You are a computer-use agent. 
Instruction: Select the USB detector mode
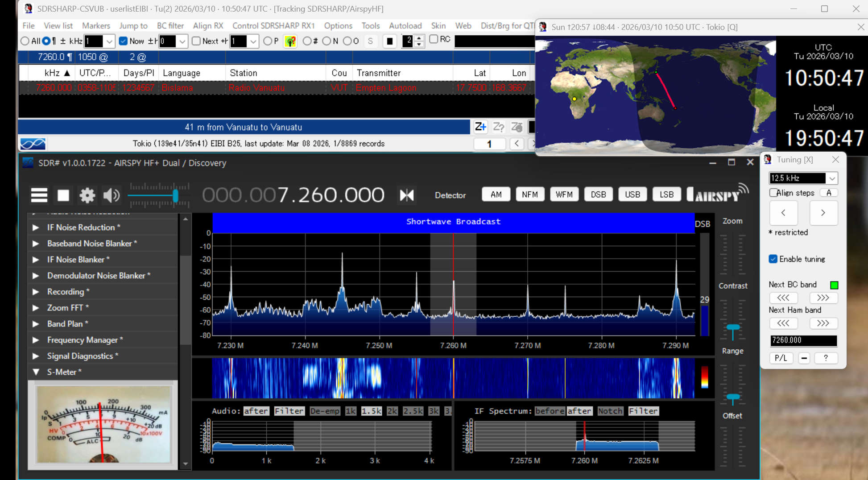(x=632, y=194)
